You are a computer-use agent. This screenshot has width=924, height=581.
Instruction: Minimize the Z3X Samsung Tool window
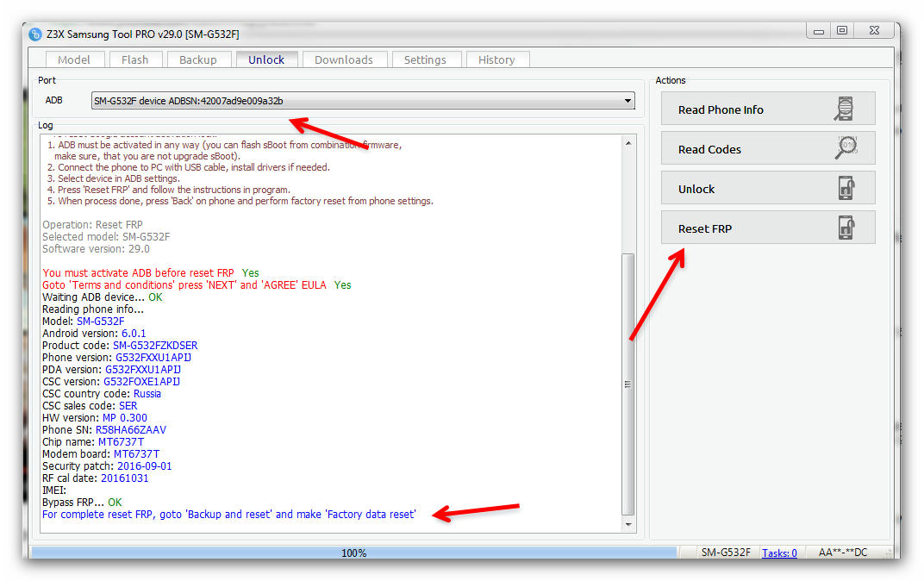[x=819, y=31]
